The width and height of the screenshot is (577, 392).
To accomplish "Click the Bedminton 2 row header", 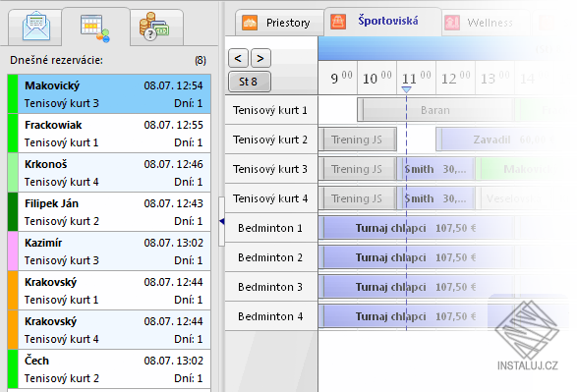I will pos(271,257).
